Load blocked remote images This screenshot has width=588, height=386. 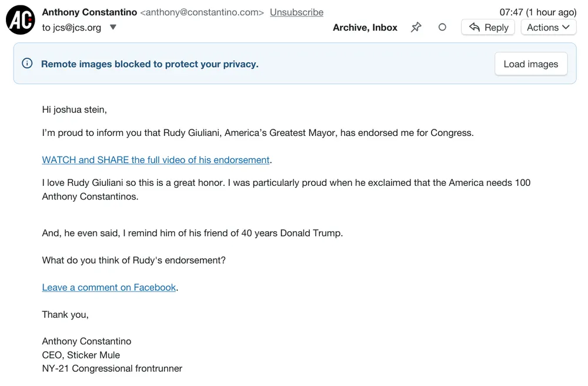point(530,64)
